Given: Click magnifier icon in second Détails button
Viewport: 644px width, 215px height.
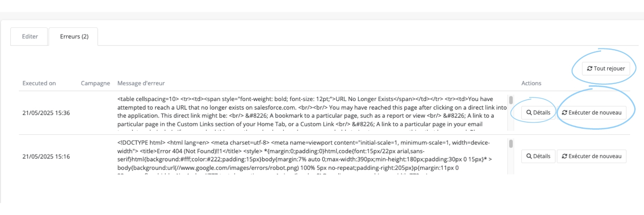Looking at the screenshot, I should coord(529,156).
